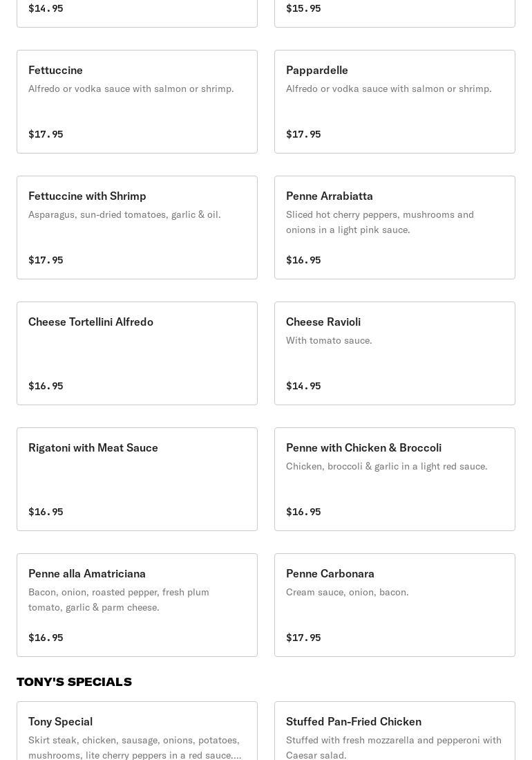The height and width of the screenshot is (760, 532).
Task: Click Fettuccine with Shrimp dish
Action: (x=137, y=228)
